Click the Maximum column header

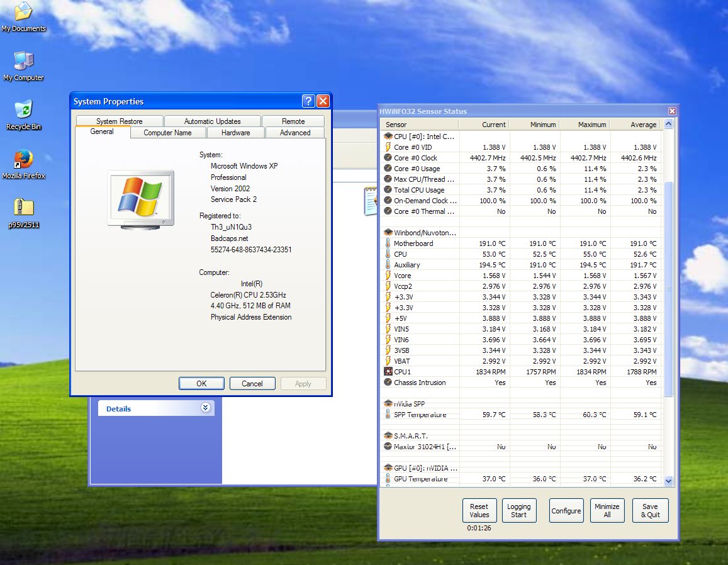pyautogui.click(x=584, y=125)
